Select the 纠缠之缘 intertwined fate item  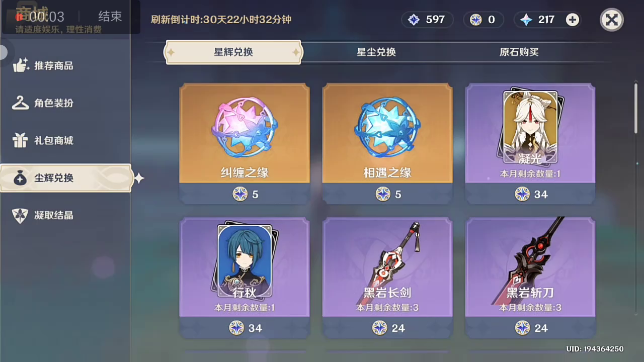click(x=245, y=143)
